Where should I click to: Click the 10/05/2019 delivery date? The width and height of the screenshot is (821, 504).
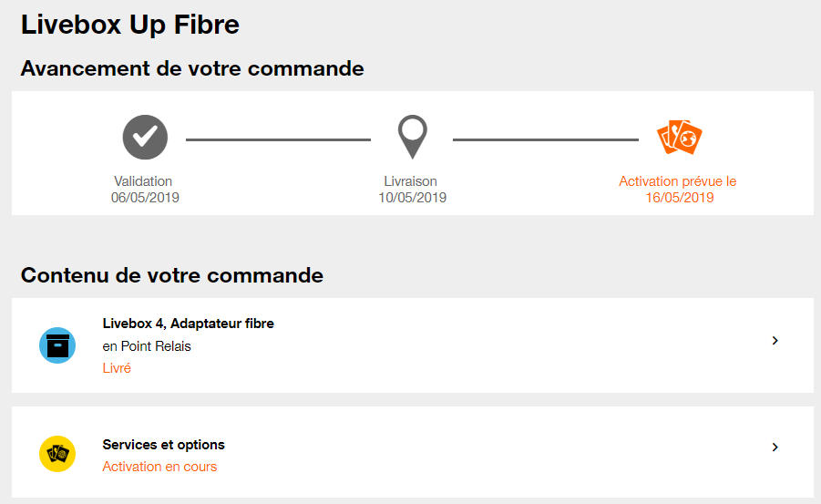412,197
